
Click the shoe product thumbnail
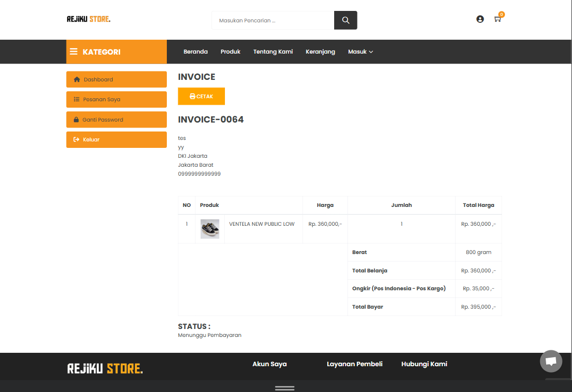click(210, 229)
